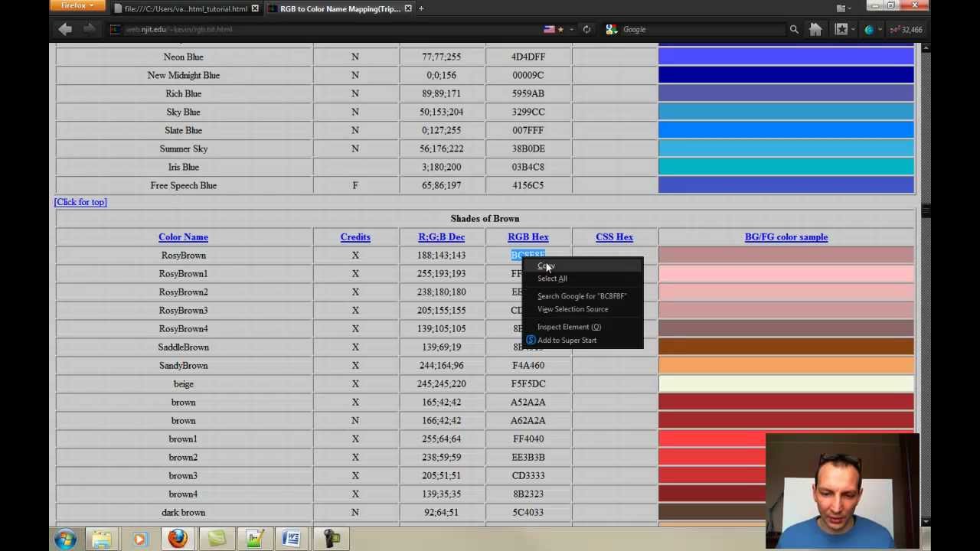This screenshot has width=980, height=551.
Task: Click the site icon left of the URL
Action: [x=116, y=29]
